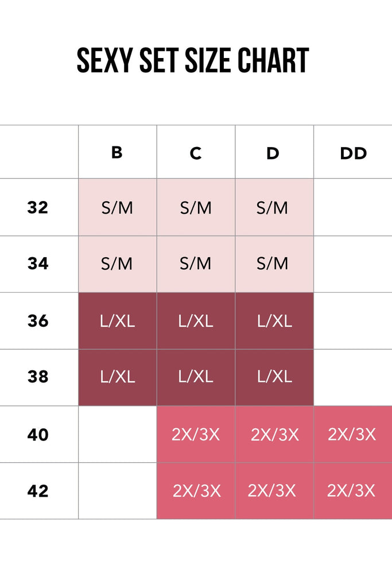Click the Sexy Set Size Chart title

pos(193,60)
